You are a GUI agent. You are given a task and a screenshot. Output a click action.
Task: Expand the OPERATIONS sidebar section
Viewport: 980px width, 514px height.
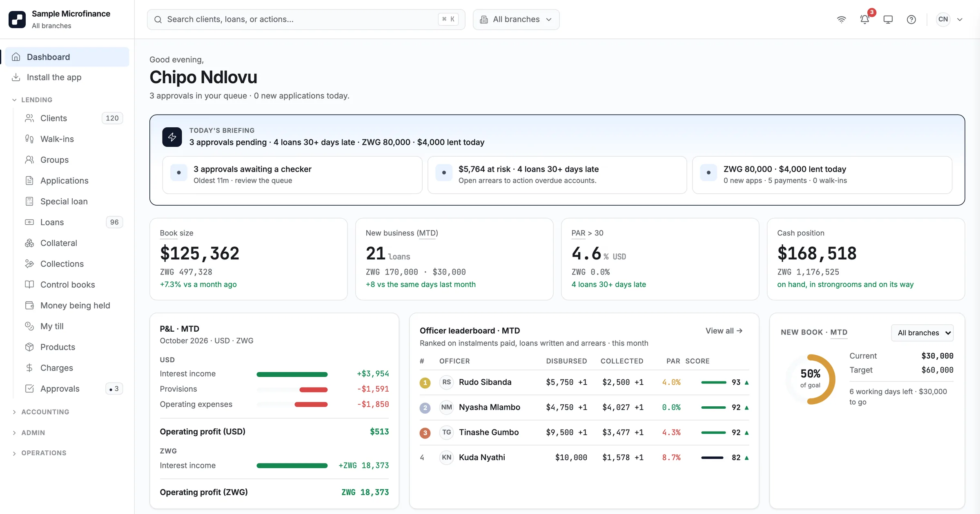click(39, 453)
